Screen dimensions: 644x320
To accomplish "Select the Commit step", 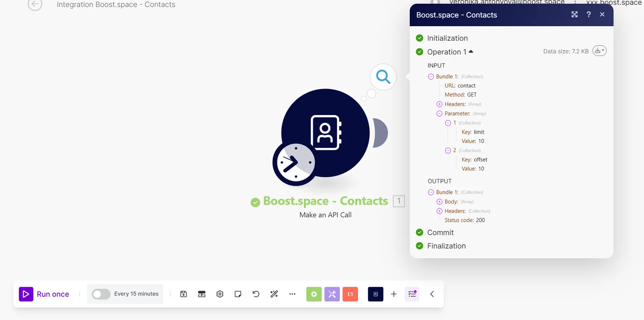I will tap(440, 233).
